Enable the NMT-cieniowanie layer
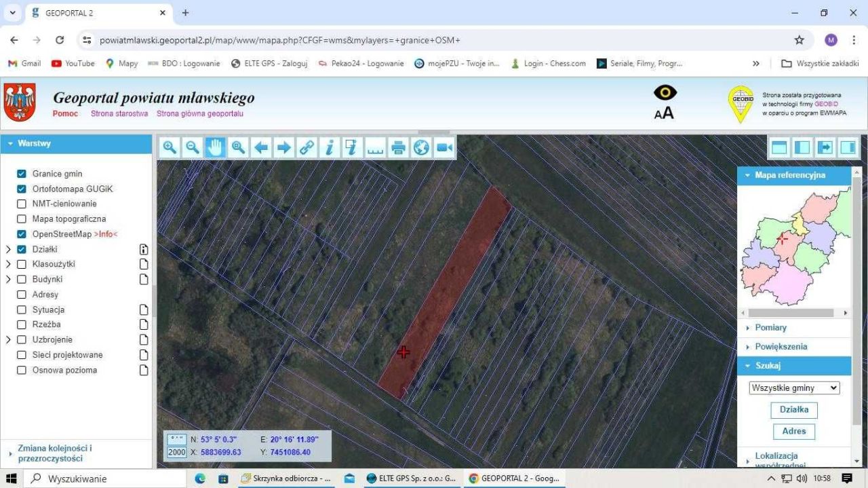 tap(22, 204)
